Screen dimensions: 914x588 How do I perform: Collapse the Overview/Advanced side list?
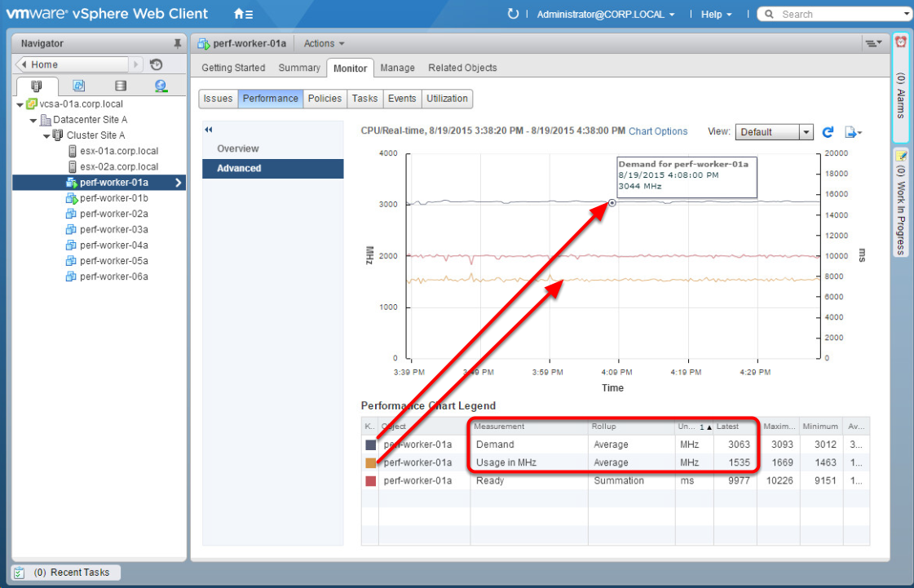(209, 130)
